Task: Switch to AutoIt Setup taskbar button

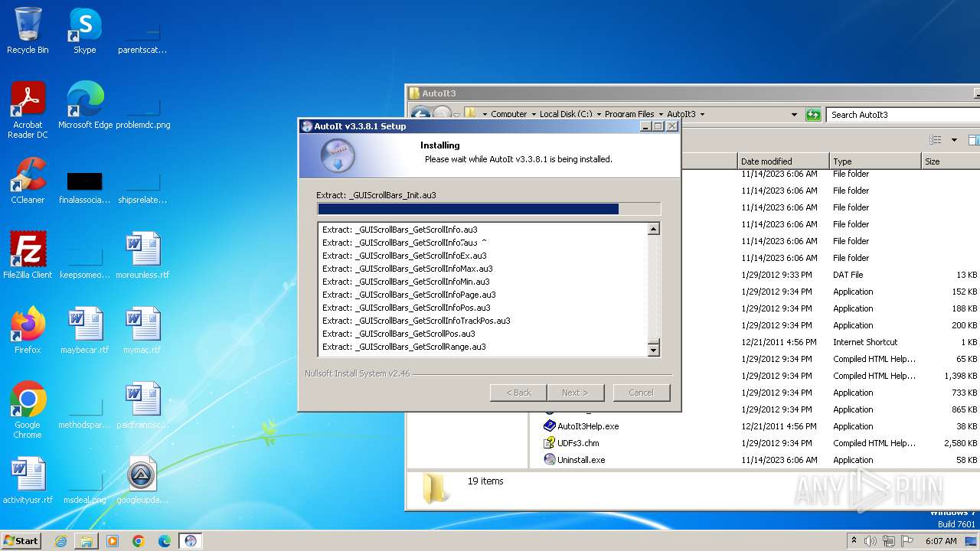Action: 191,541
